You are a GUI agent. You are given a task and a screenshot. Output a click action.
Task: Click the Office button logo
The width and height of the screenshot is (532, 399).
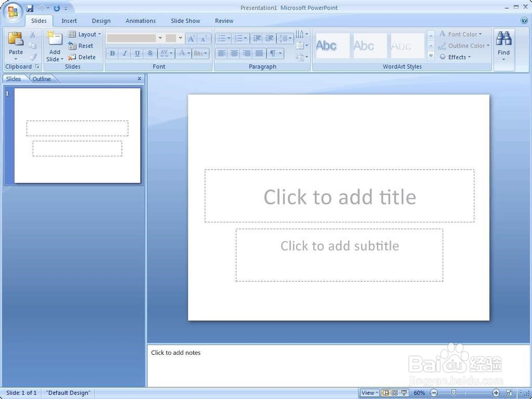[x=13, y=13]
